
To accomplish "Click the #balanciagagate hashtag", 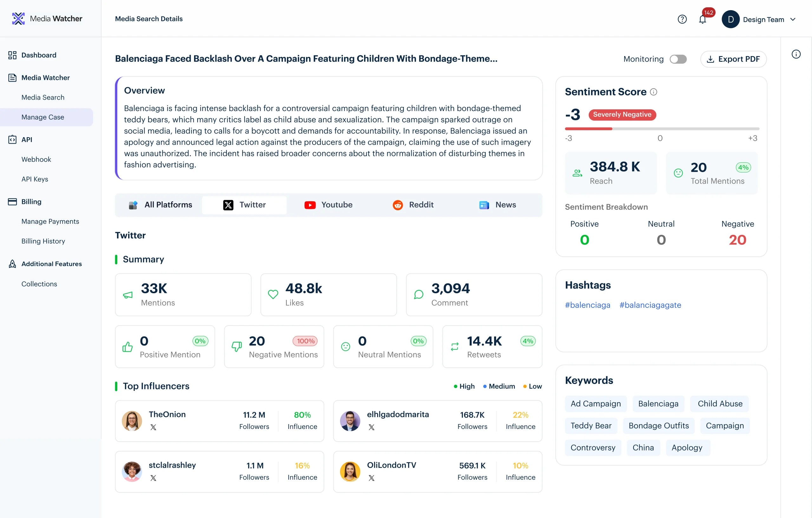I will tap(650, 305).
